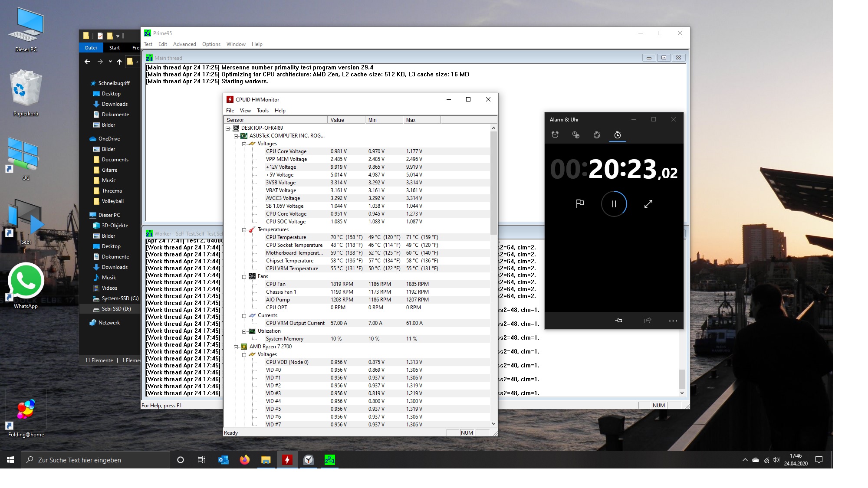
Task: Open the Advanced menu in Prime95
Action: tap(184, 44)
